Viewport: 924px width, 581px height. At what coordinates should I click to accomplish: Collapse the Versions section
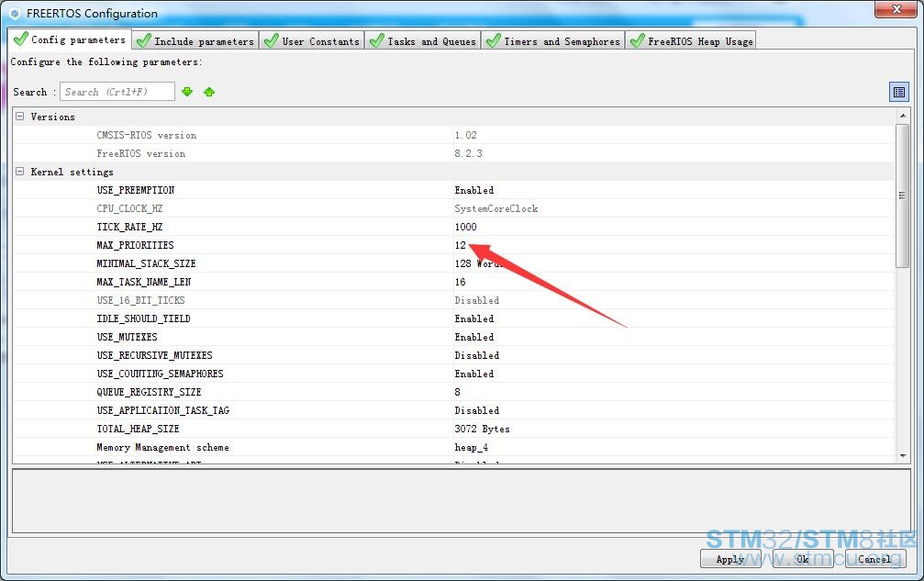[x=19, y=117]
